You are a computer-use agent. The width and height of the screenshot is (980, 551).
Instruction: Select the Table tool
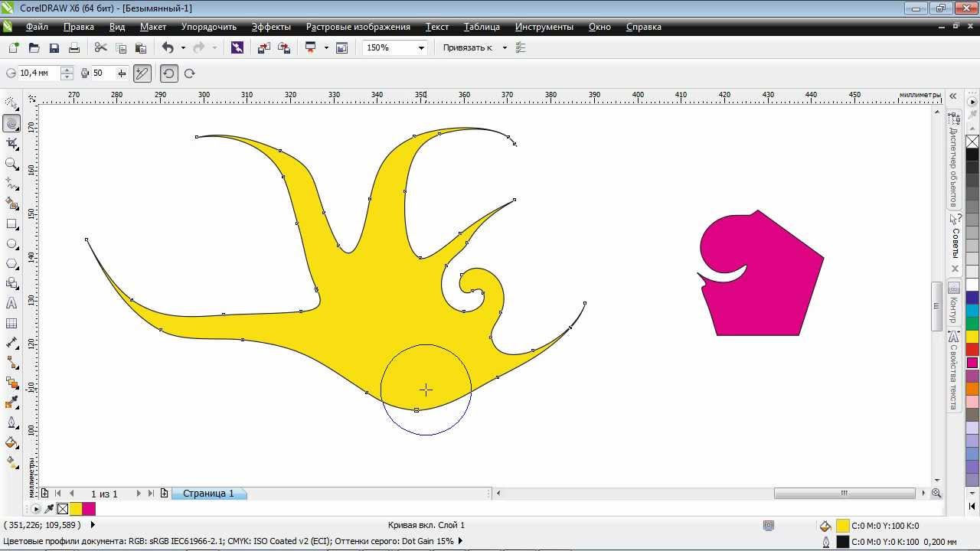pyautogui.click(x=11, y=323)
